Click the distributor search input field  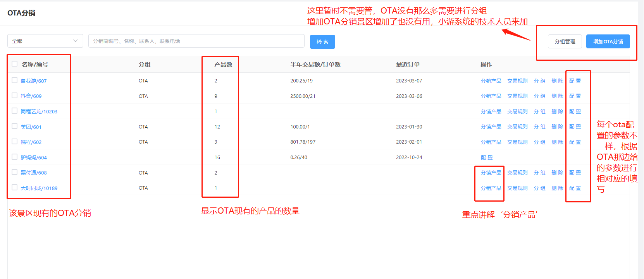tap(196, 41)
